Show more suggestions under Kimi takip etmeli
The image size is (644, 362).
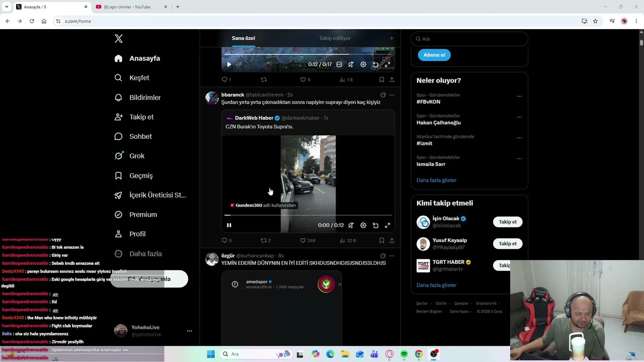pos(436,285)
